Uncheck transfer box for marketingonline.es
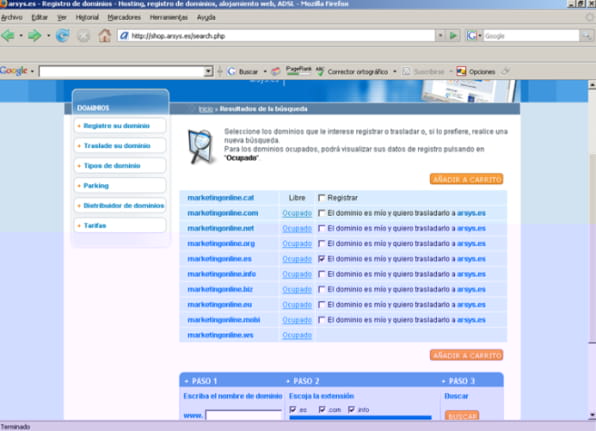The height and width of the screenshot is (431, 596). (x=322, y=259)
